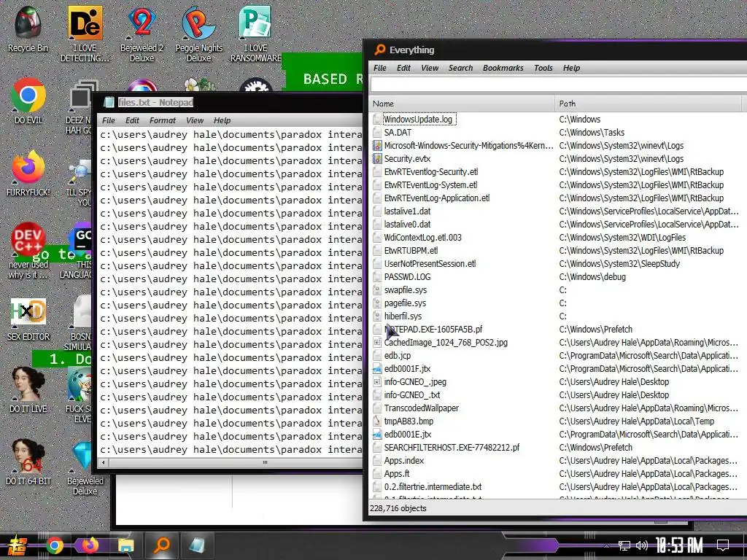Switch to Everything search in taskbar
This screenshot has width=747, height=560.
point(161,545)
